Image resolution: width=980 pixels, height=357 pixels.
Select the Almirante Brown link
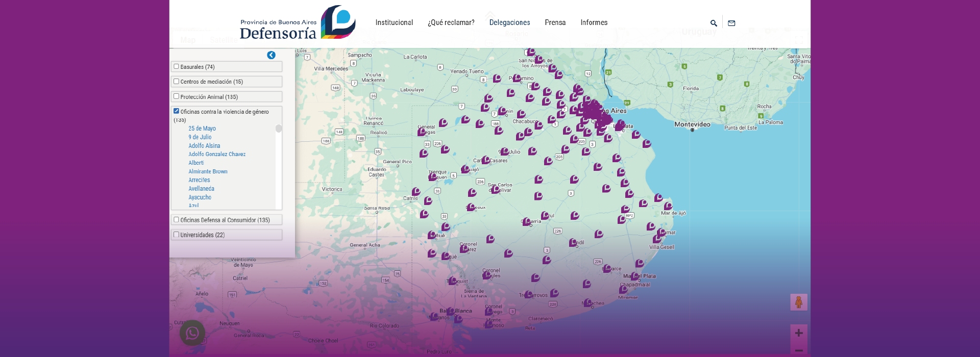point(208,171)
